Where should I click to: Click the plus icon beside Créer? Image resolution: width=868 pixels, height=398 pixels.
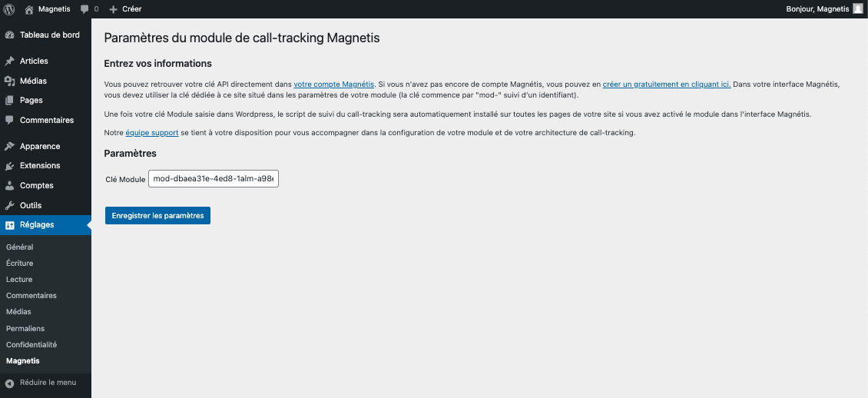pos(114,9)
